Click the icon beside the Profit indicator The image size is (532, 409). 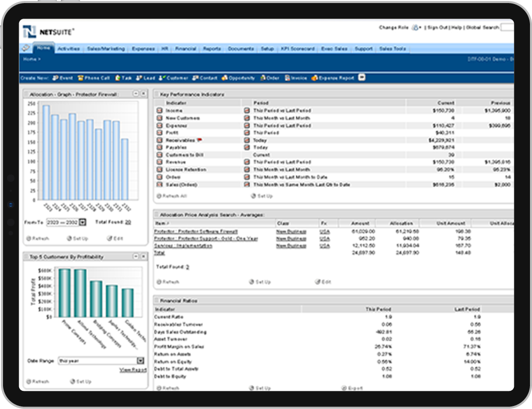(160, 133)
